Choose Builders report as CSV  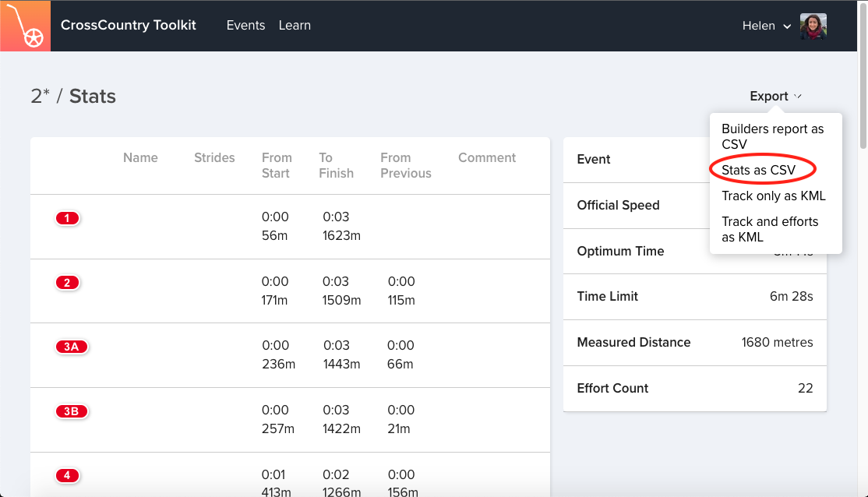[772, 136]
